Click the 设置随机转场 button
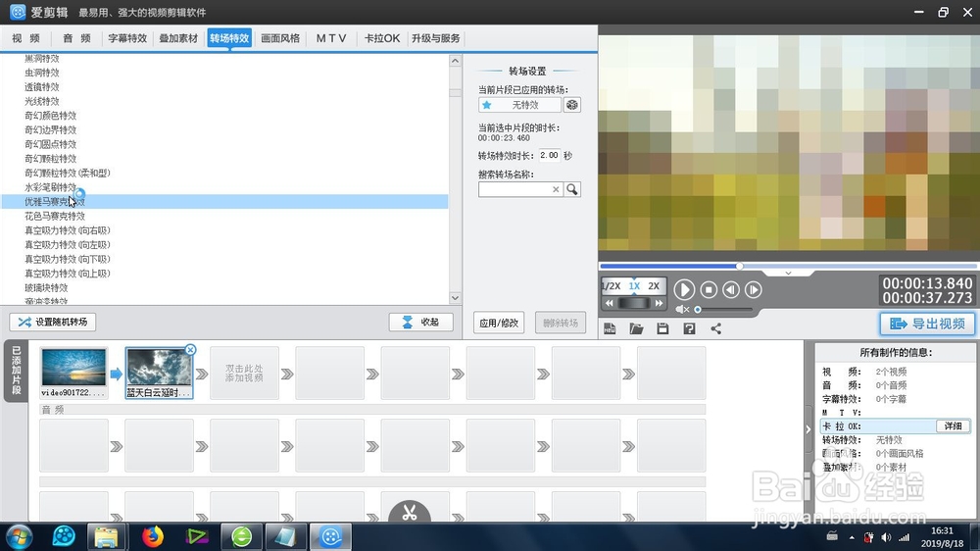Viewport: 980px width, 551px height. pos(53,322)
